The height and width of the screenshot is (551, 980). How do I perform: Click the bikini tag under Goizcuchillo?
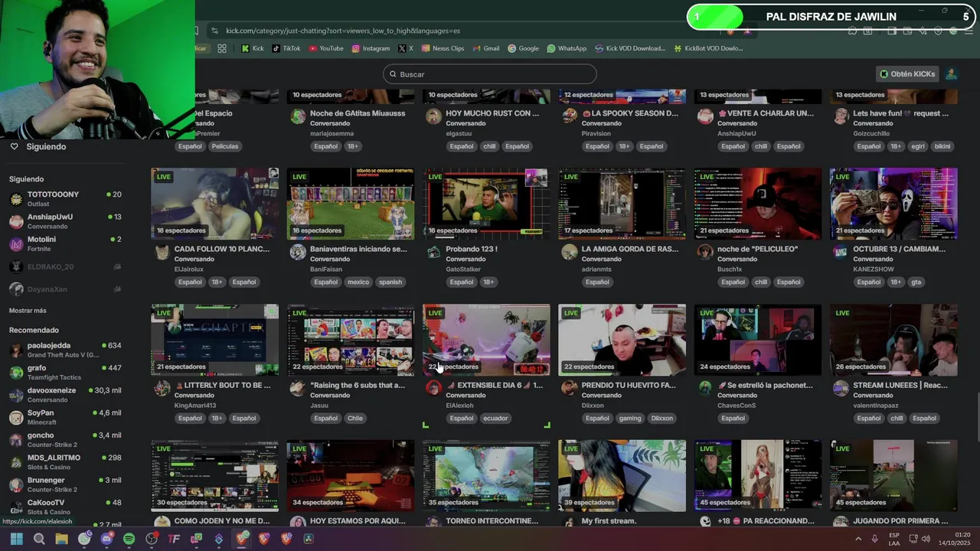point(942,146)
